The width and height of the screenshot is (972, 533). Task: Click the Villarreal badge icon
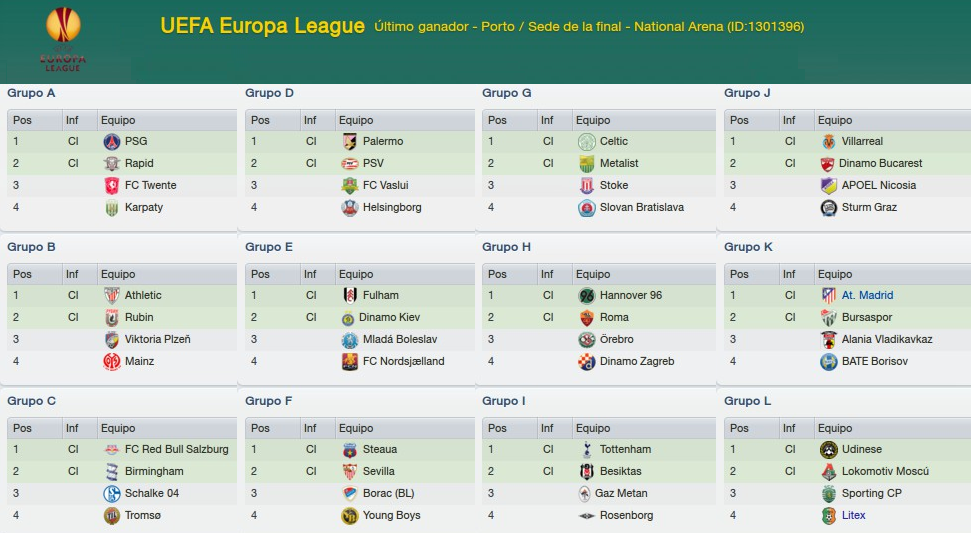[x=829, y=141]
